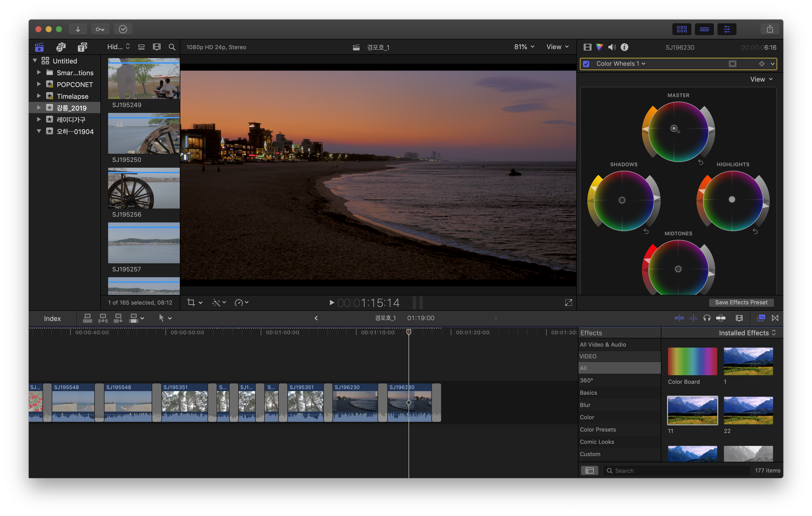Open the keyword editor key icon
Image resolution: width=812 pixels, height=516 pixels.
pos(100,29)
